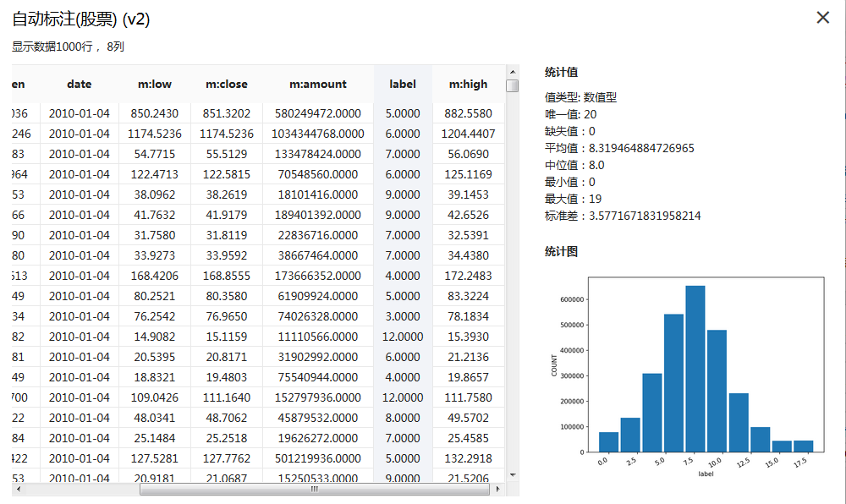This screenshot has width=846, height=504.
Task: Click the m:amount value 11110566.0000
Action: click(318, 337)
